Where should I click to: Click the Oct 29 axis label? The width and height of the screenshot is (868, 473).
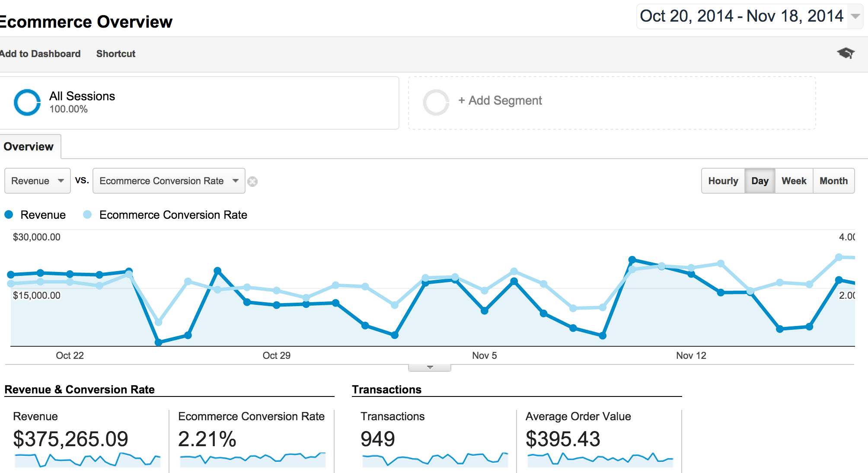click(277, 355)
